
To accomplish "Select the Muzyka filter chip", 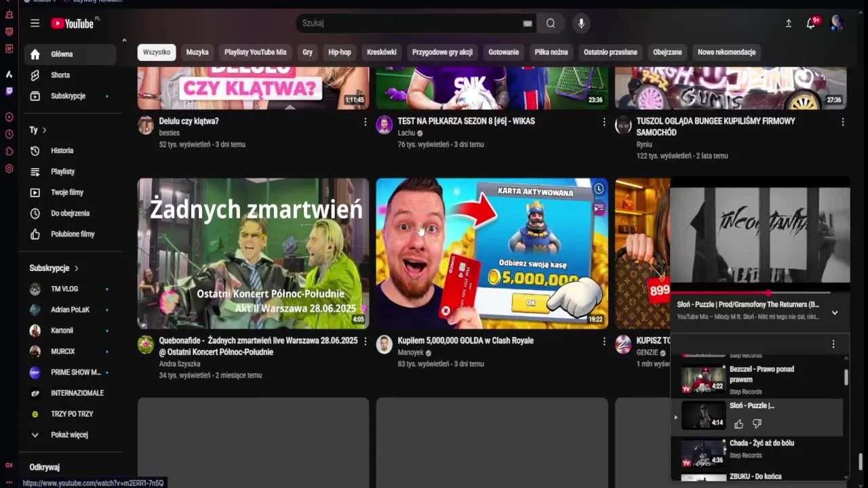I will click(x=197, y=52).
